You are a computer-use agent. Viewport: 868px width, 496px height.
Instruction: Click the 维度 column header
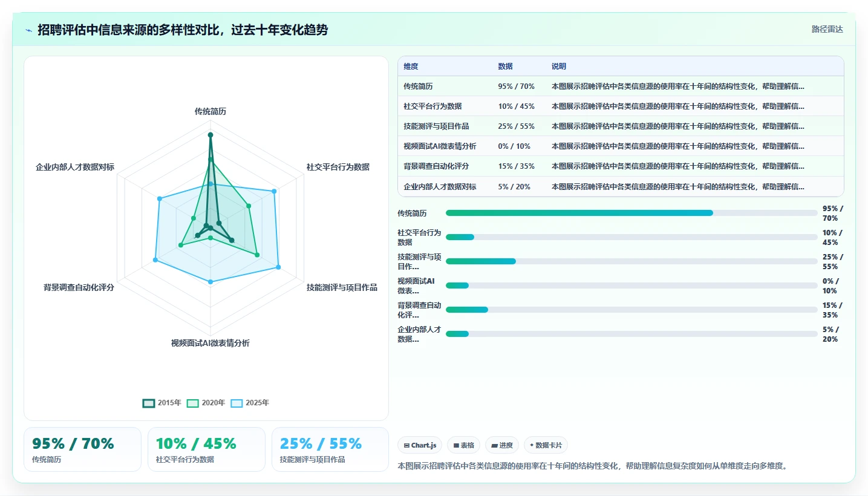411,67
